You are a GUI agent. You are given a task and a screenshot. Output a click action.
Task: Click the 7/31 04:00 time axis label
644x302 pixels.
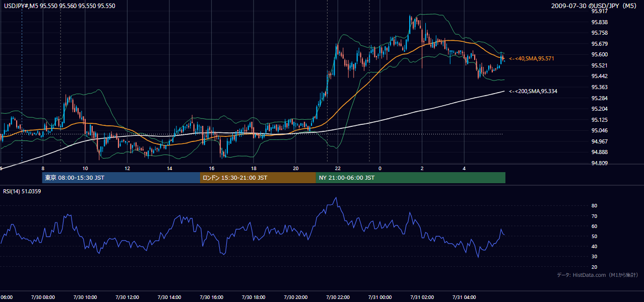[464, 297]
